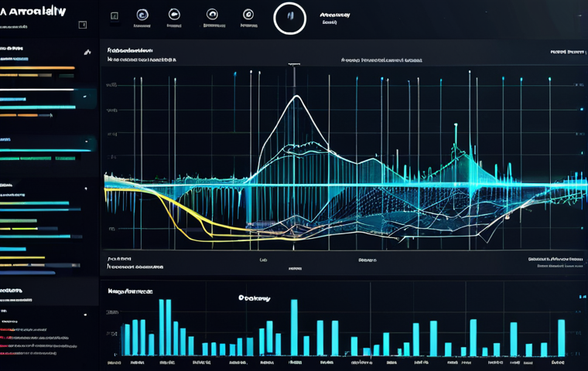Select the third circular icon in the top toolbar
This screenshot has height=371, width=588.
point(212,15)
